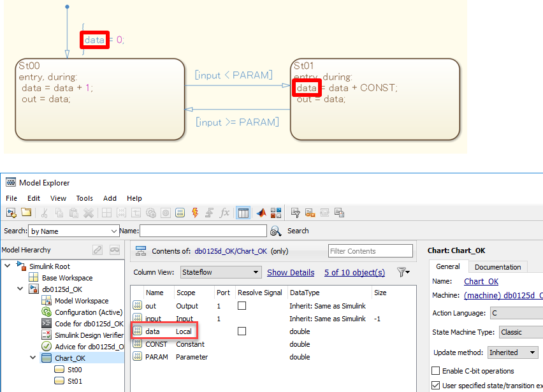The width and height of the screenshot is (543, 392).
Task: Enable C-bit operations checkbox
Action: click(x=436, y=370)
